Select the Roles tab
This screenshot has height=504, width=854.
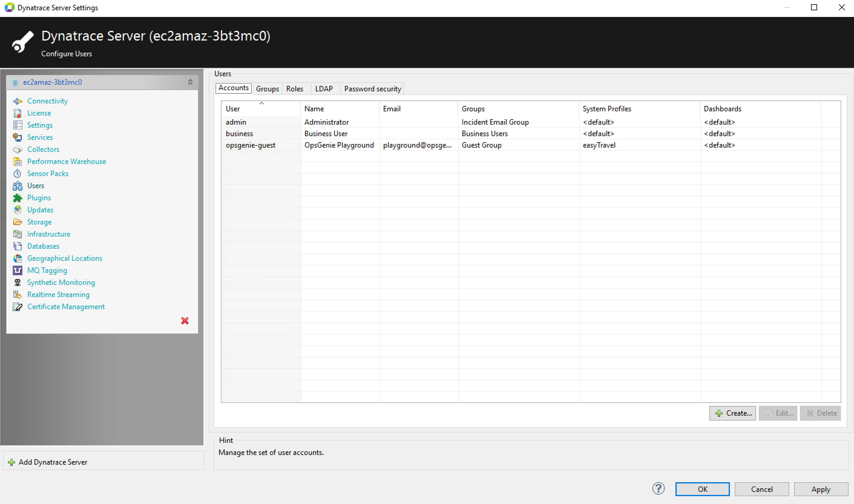295,88
